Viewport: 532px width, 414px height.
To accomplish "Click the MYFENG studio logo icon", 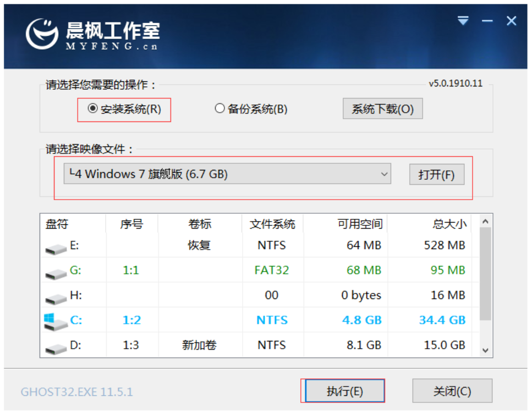I will click(42, 34).
